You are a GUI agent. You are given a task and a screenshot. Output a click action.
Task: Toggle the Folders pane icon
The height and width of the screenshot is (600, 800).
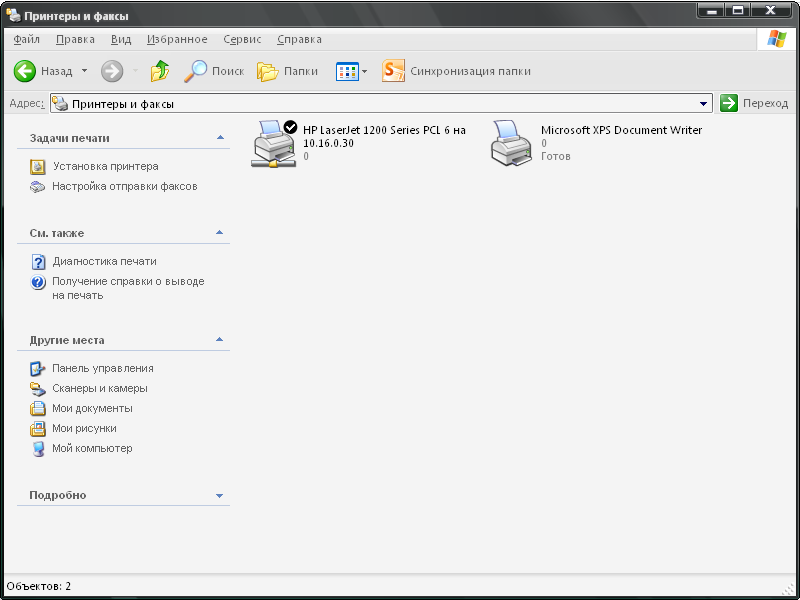pyautogui.click(x=267, y=71)
